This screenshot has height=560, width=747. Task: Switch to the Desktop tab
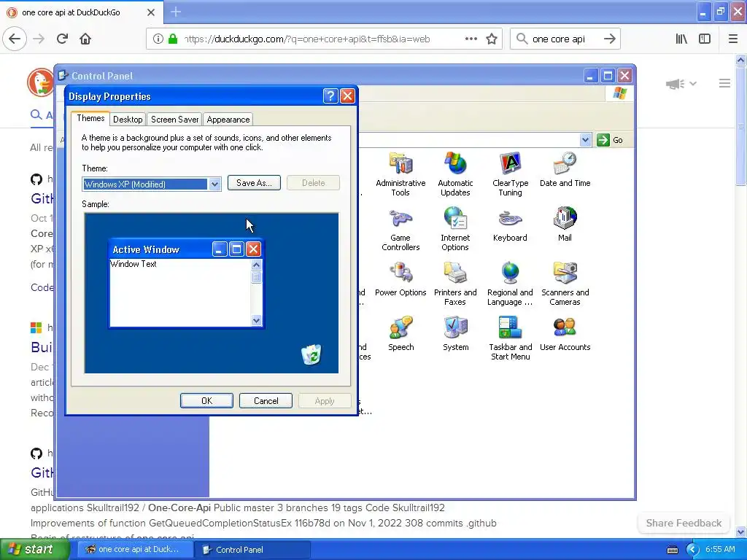tap(128, 120)
